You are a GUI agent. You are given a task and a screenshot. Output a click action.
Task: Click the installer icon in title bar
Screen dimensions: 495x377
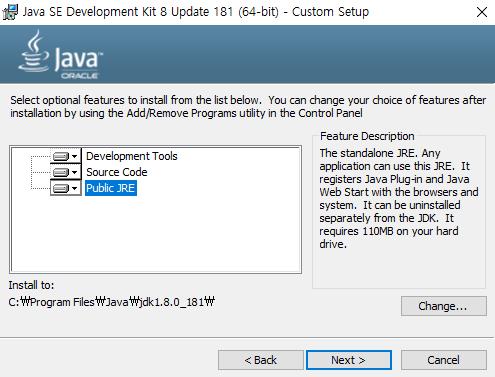click(x=10, y=12)
